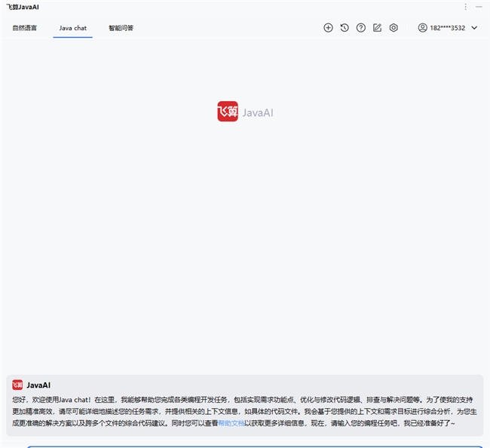This screenshot has width=490, height=448.
Task: Click the small JavaAI avatar in message
Action: click(x=17, y=385)
